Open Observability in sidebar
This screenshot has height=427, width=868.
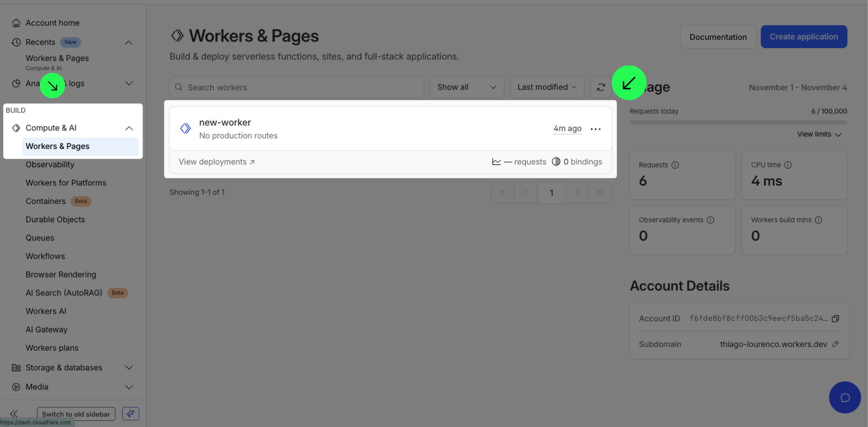tap(50, 165)
